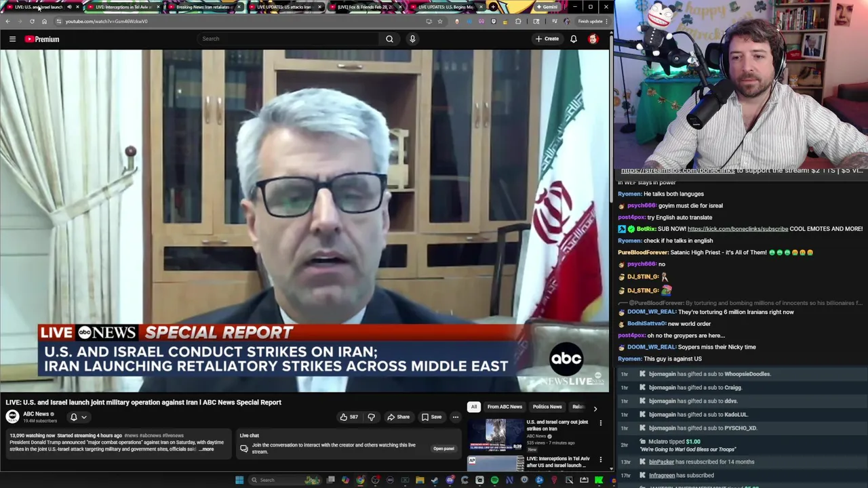Dislike the ABC News video

click(371, 417)
